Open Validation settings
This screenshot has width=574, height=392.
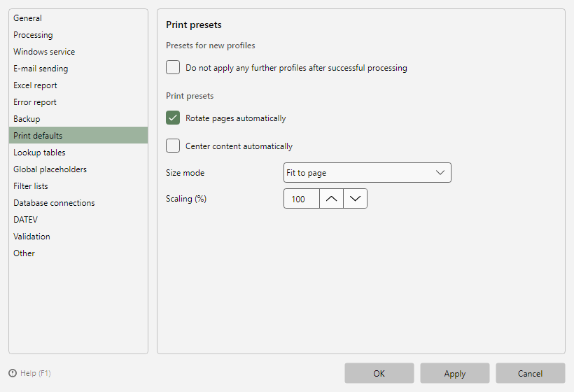coord(78,237)
